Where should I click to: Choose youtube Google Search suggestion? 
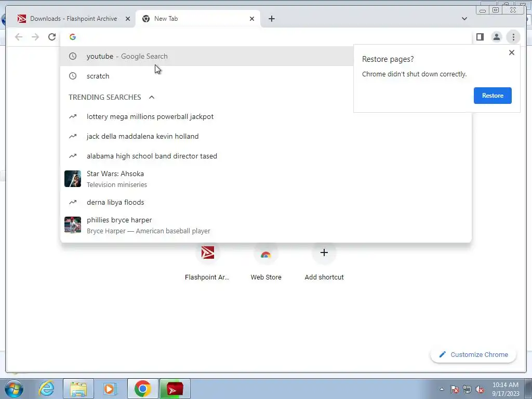pos(206,56)
